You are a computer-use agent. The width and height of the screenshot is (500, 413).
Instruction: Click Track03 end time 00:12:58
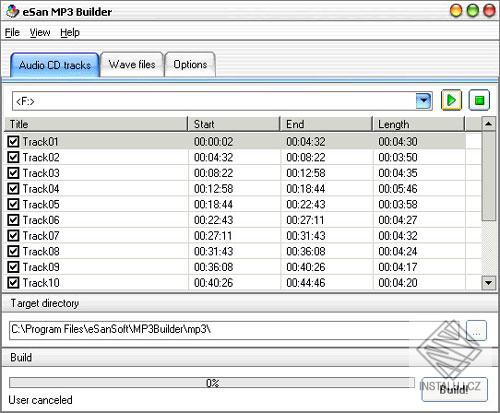[306, 173]
